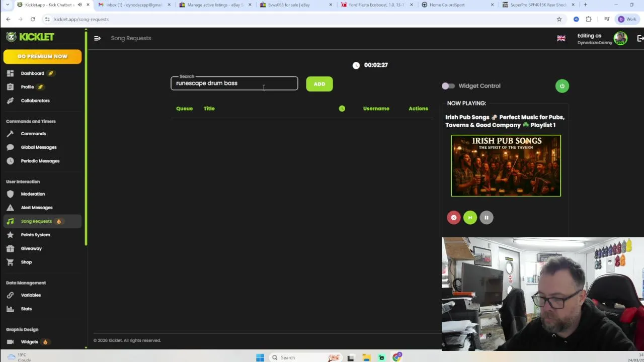Screen dimensions: 644x362
Task: Switch to the Gmail Inbox browser tab
Action: (133, 5)
